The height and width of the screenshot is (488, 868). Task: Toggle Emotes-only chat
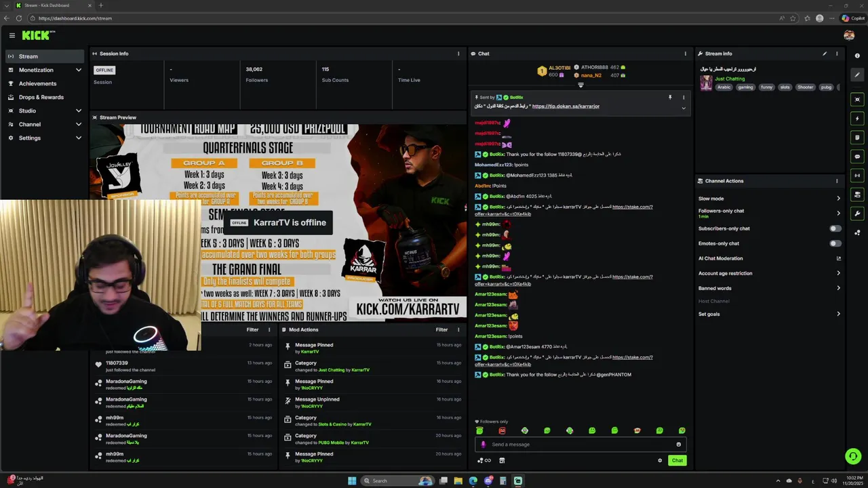[835, 243]
